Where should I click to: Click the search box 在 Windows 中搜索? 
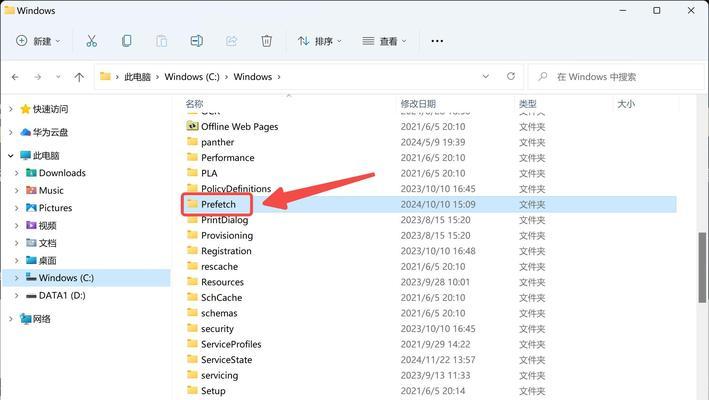[616, 77]
